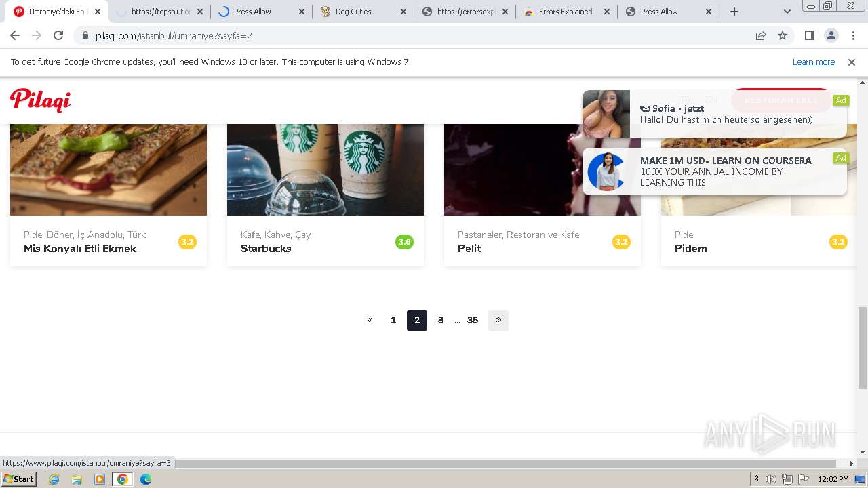Viewport: 868px width, 488px height.
Task: Open the Sofia ad notification
Action: click(x=715, y=114)
